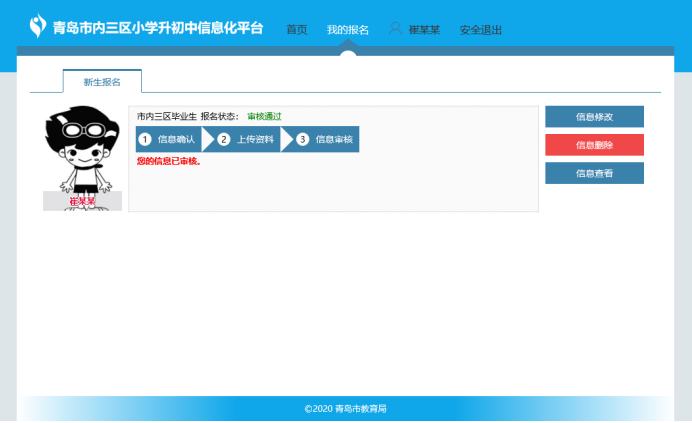Click the green 审核通过 status text

264,116
